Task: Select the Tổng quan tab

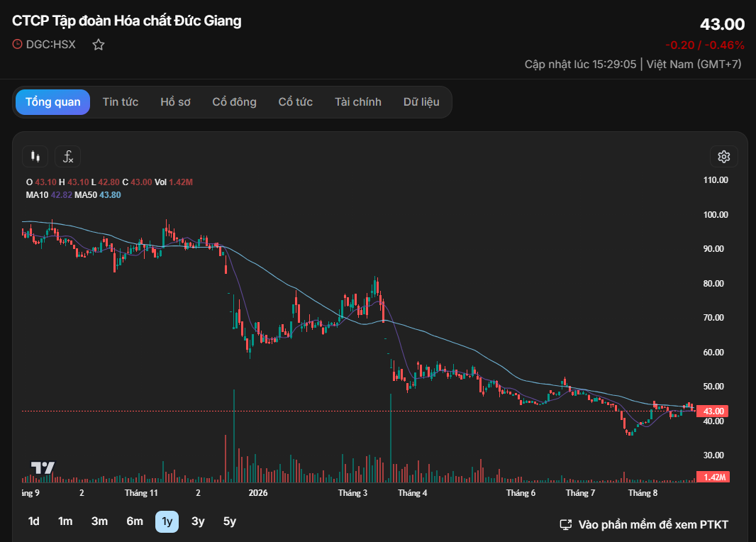Action: [53, 102]
